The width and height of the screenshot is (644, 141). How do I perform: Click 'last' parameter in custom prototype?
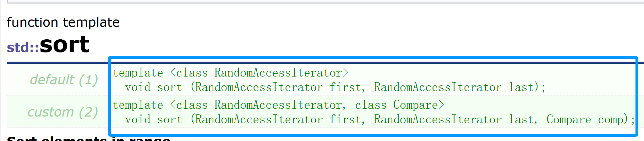click(x=521, y=119)
